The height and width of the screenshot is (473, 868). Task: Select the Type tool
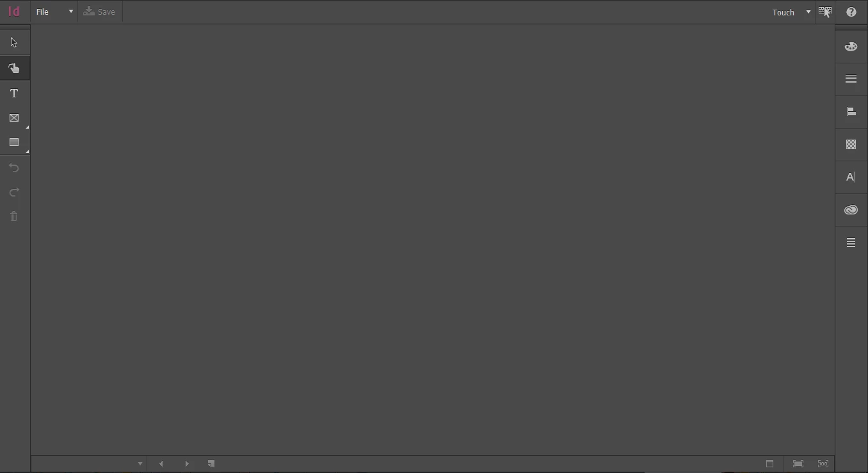point(14,93)
